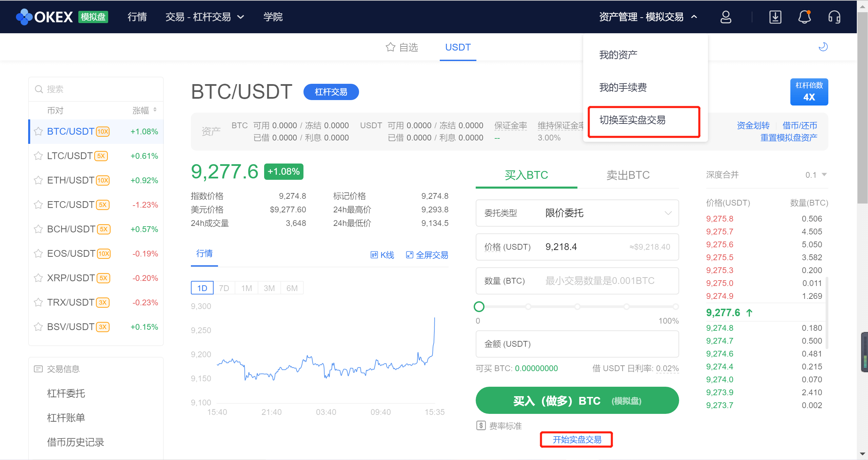
Task: Select 切换至实盘交易 menu item
Action: [632, 120]
